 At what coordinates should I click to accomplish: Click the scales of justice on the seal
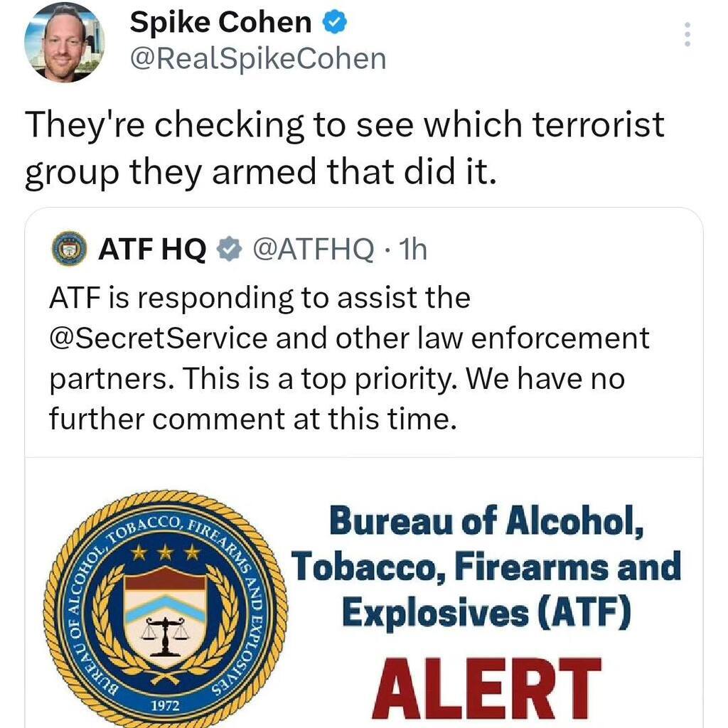coord(164,633)
